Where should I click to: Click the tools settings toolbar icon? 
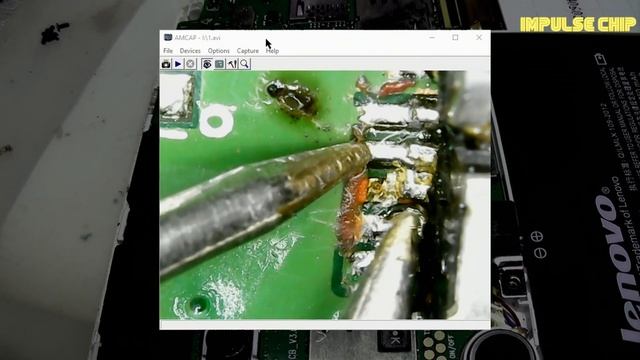coord(232,64)
